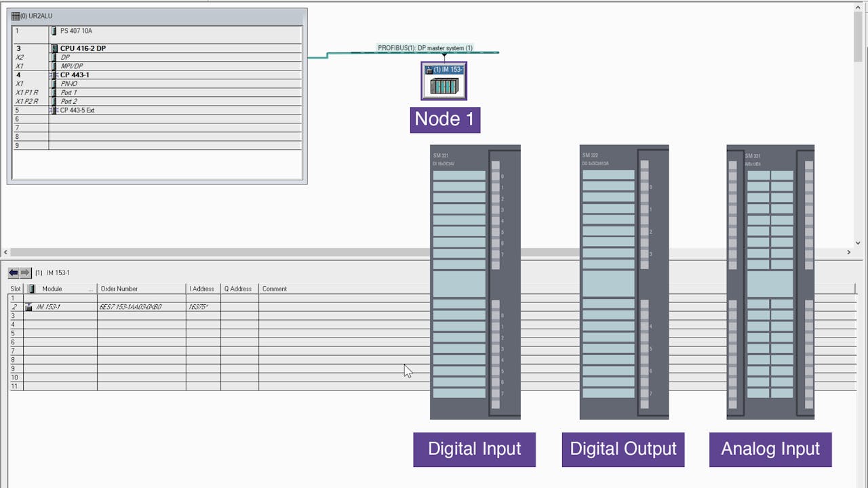Click the PN-IO interface icon under CP 443-1
The height and width of the screenshot is (488, 868).
coord(54,83)
